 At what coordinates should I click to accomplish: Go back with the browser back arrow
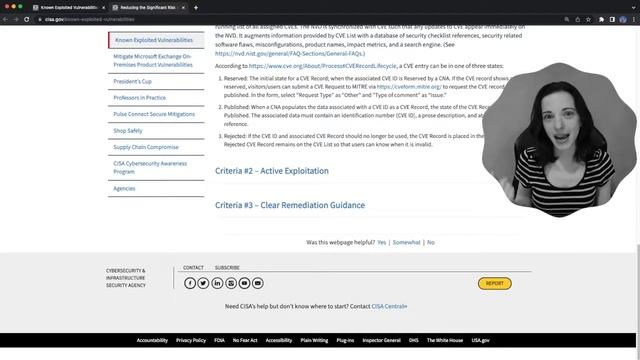click(x=5, y=19)
